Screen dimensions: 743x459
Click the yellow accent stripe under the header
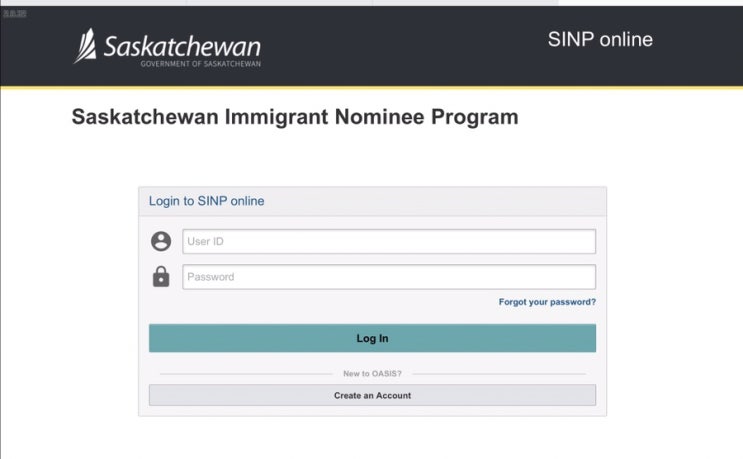pos(371,88)
